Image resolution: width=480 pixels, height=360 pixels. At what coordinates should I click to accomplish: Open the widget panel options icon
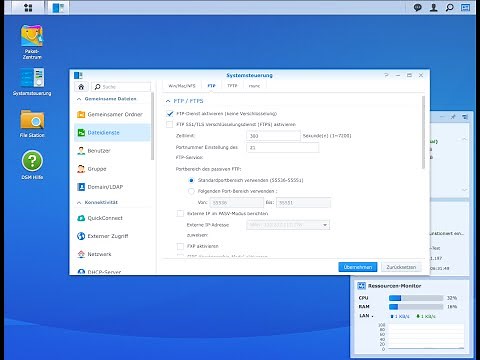(x=465, y=117)
